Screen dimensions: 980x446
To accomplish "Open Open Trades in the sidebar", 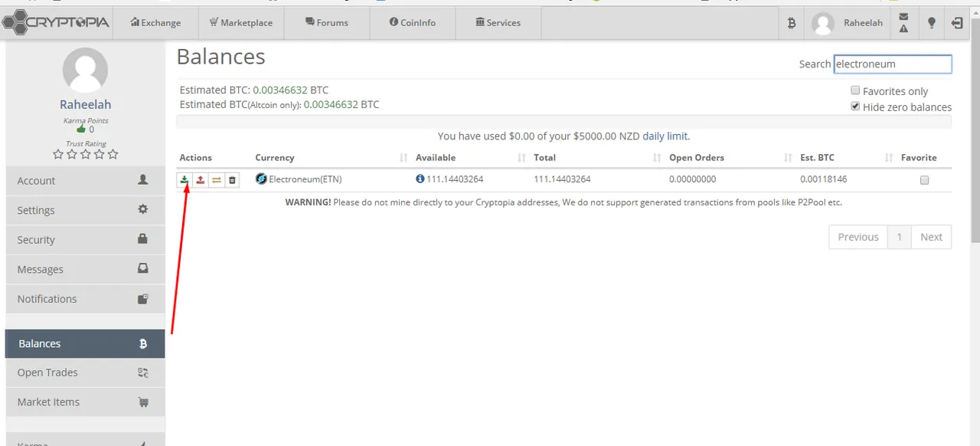I will point(85,372).
